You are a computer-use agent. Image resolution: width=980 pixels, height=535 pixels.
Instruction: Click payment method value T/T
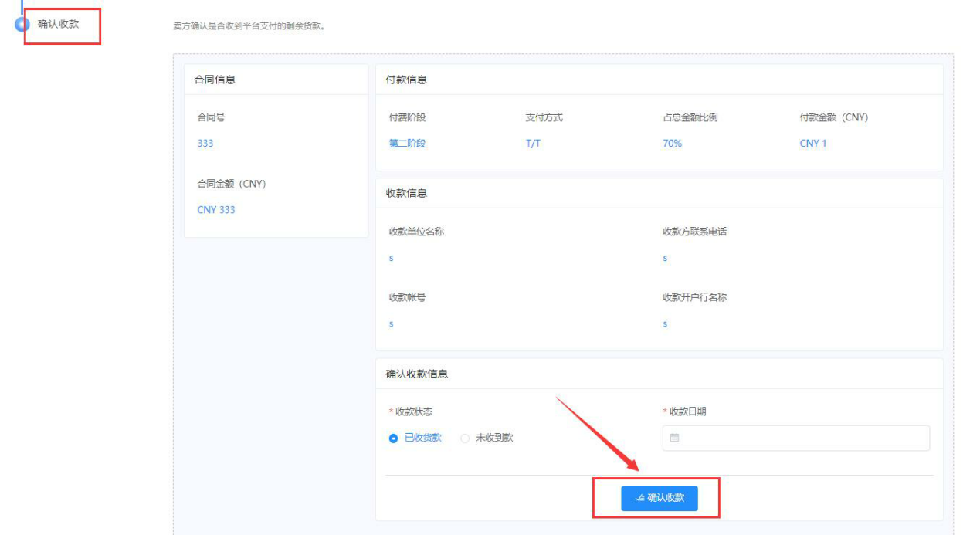point(533,144)
